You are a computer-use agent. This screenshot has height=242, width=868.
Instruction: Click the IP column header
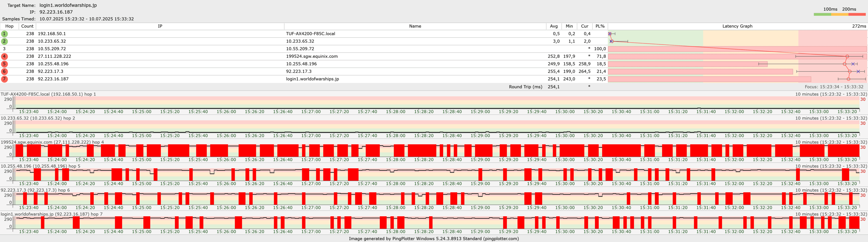pos(160,26)
